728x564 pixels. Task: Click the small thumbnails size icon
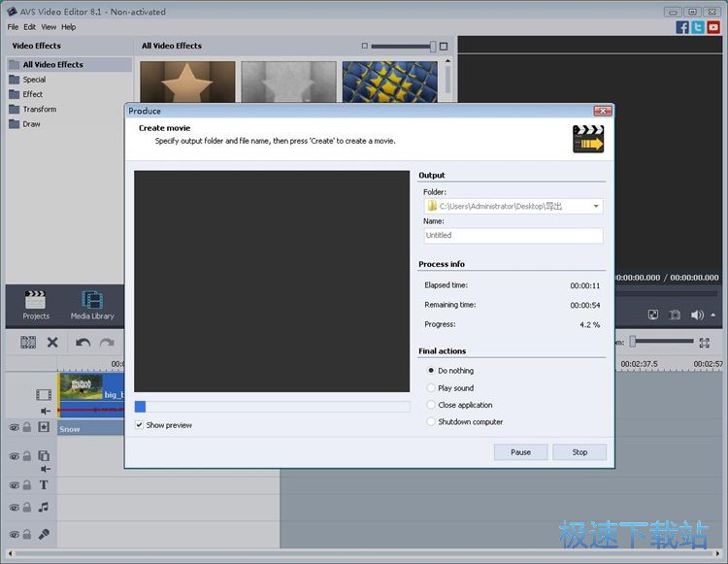(364, 46)
